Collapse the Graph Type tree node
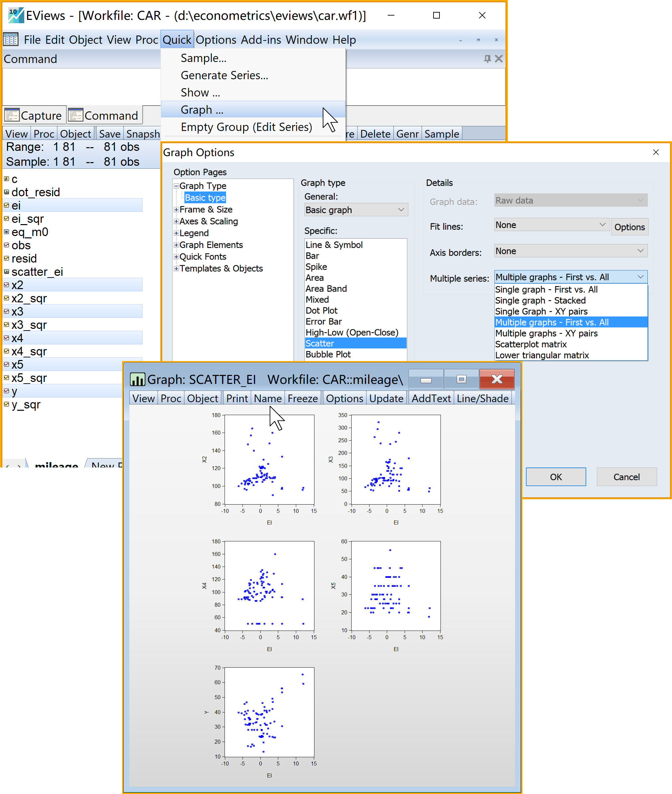Image resolution: width=672 pixels, height=794 pixels. 176,186
